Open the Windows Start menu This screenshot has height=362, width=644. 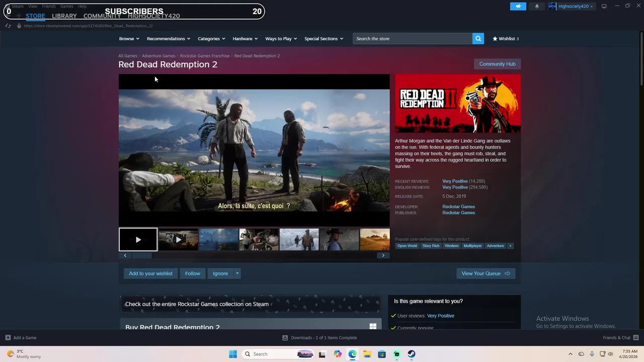pyautogui.click(x=233, y=354)
